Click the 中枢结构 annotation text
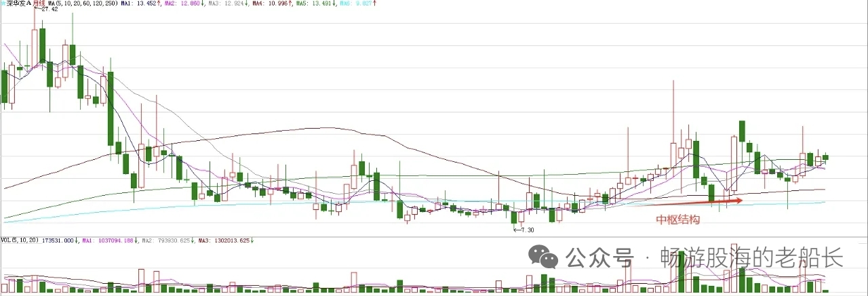The height and width of the screenshot is (296, 868). [677, 220]
